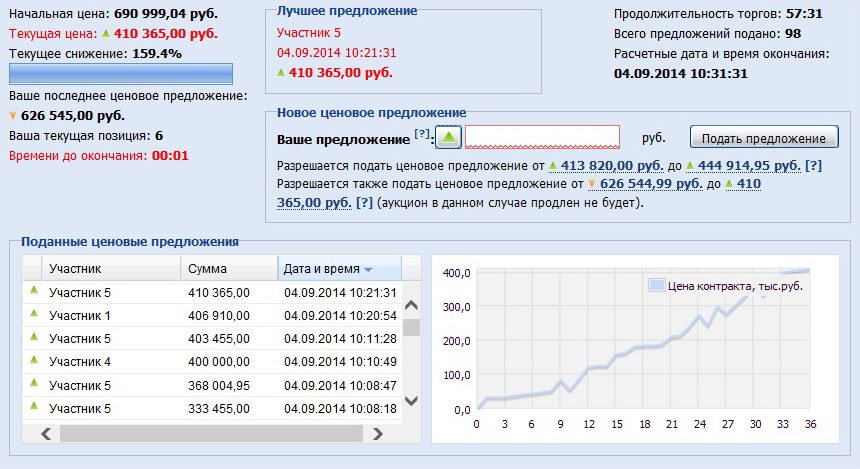860x469 pixels.
Task: Open help [?] next to Ваше предложение
Action: pyautogui.click(x=422, y=135)
